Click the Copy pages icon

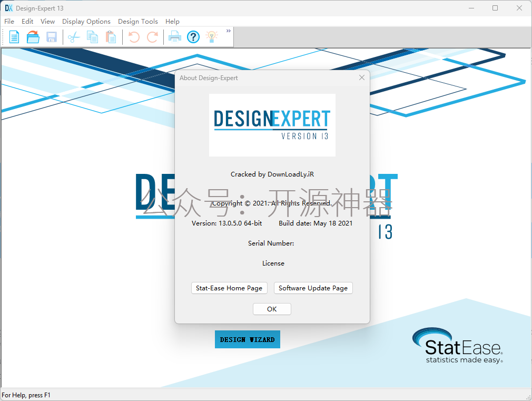(92, 37)
